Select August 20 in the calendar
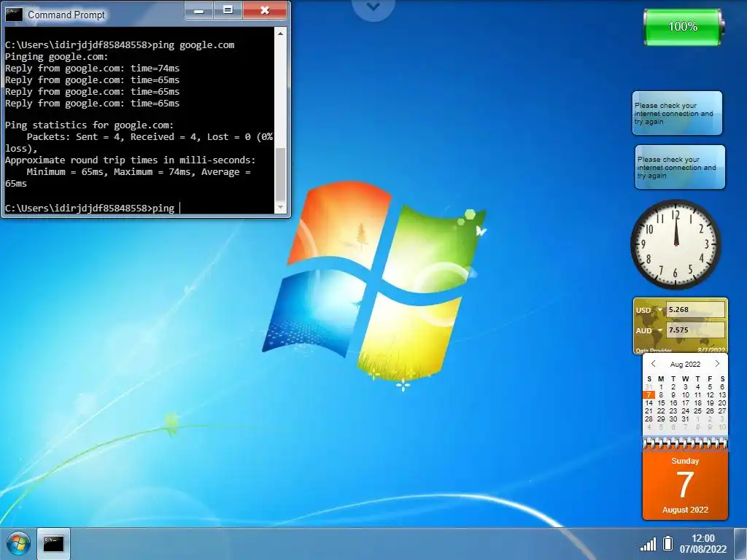Screen dimensions: 747x560 coord(721,402)
